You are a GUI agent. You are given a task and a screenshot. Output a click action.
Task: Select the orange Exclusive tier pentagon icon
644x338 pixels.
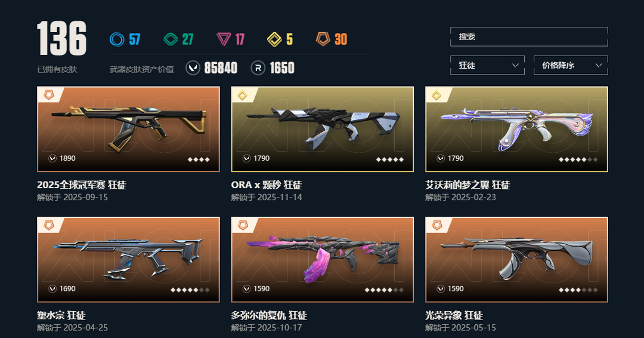pos(323,39)
